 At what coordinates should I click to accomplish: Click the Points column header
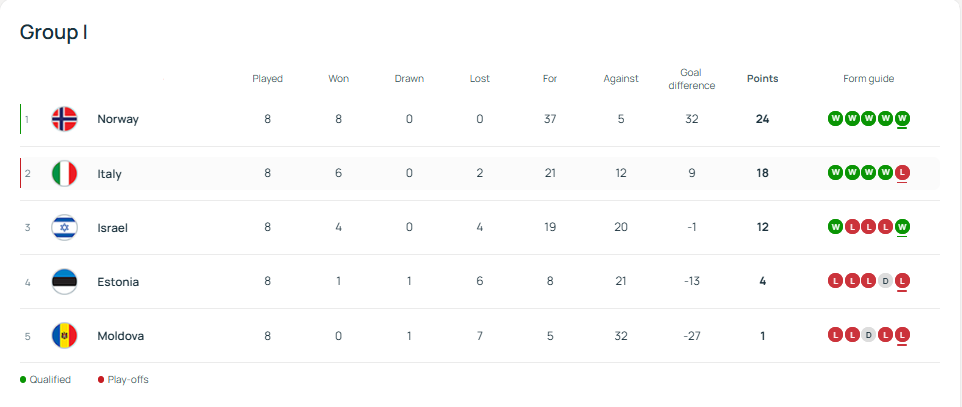pyautogui.click(x=762, y=79)
